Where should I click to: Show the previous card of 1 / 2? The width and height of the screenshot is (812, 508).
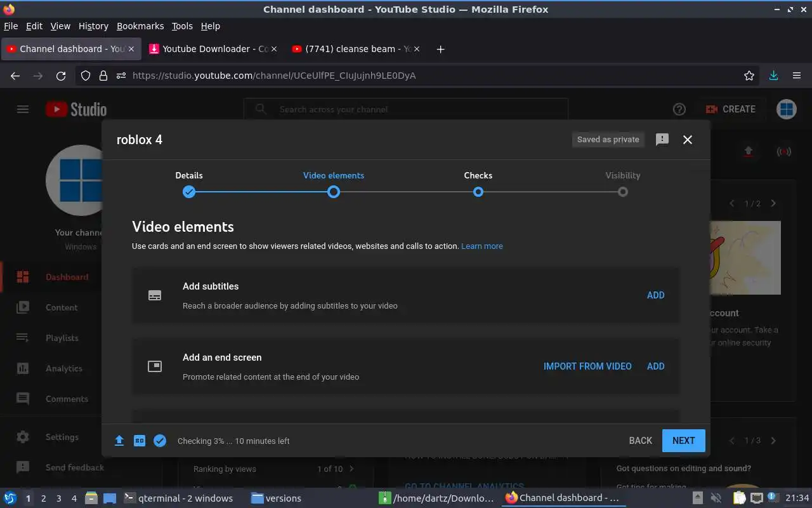731,203
